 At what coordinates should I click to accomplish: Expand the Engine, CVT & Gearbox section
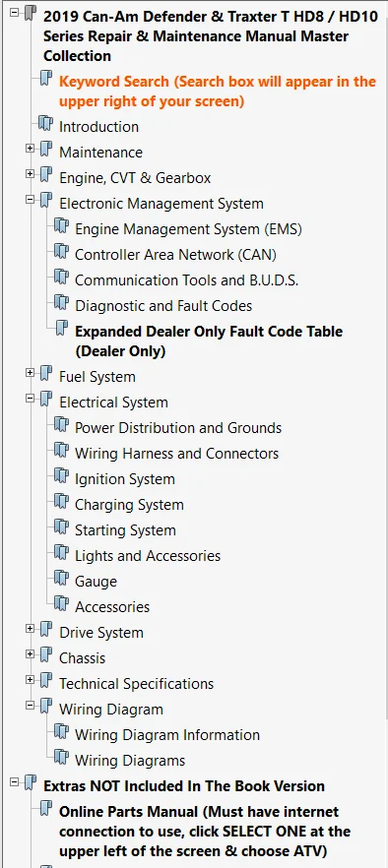coord(30,174)
